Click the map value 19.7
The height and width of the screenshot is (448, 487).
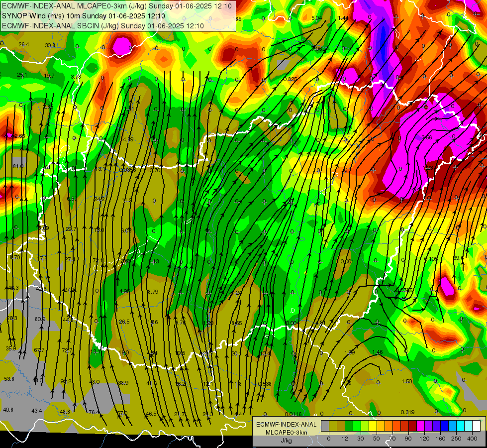pyautogui.click(x=49, y=76)
